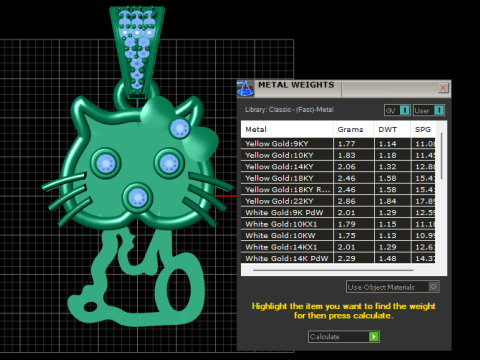Click the Metal Weights scale icon
Viewport: 480px width, 360px height.
245,89
